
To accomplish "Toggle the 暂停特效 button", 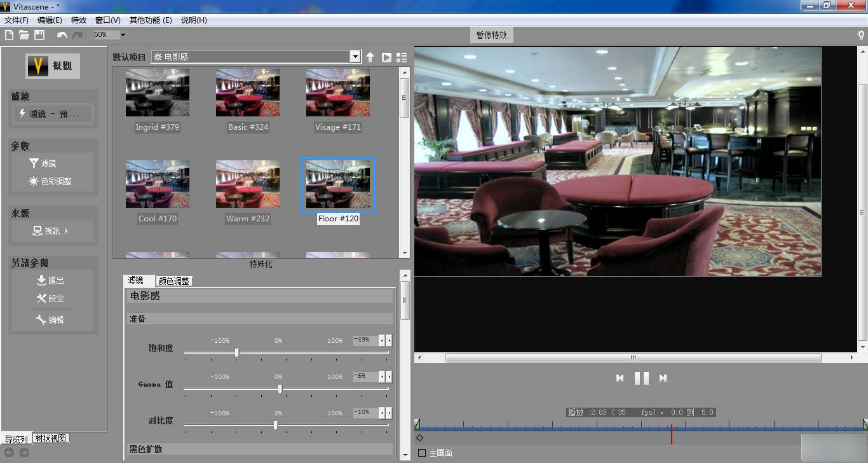I will click(491, 35).
